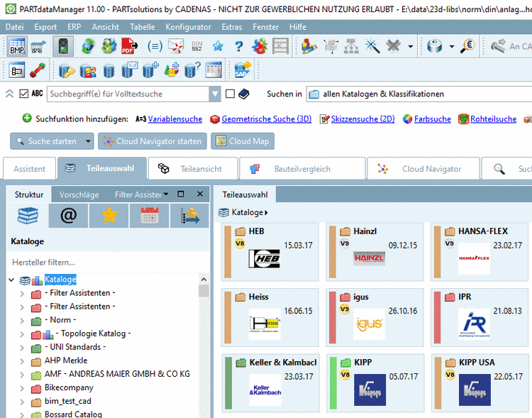Image resolution: width=532 pixels, height=418 pixels.
Task: Open the Konfigurator menu
Action: click(x=188, y=27)
